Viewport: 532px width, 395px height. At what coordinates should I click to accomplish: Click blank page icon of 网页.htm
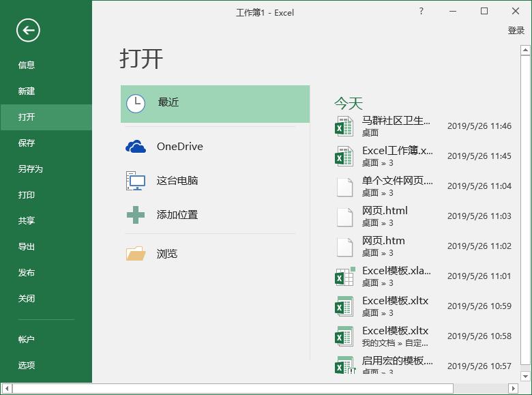344,246
